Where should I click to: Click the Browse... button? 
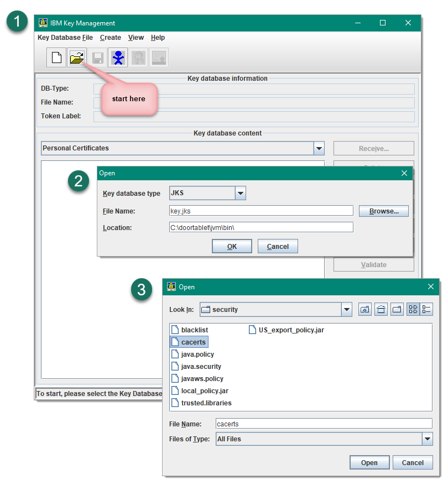click(383, 211)
